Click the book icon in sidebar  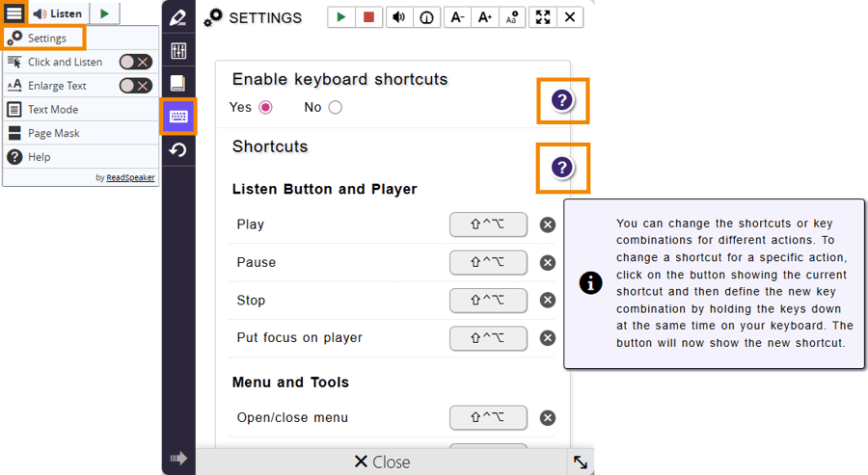point(178,83)
